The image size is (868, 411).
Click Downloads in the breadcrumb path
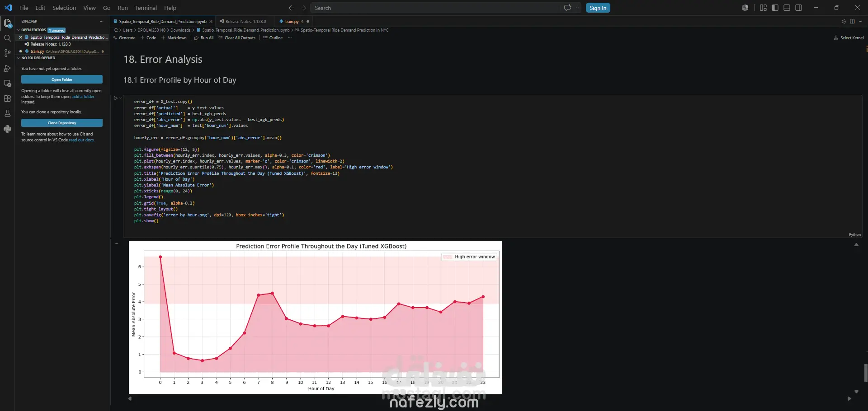(x=180, y=30)
